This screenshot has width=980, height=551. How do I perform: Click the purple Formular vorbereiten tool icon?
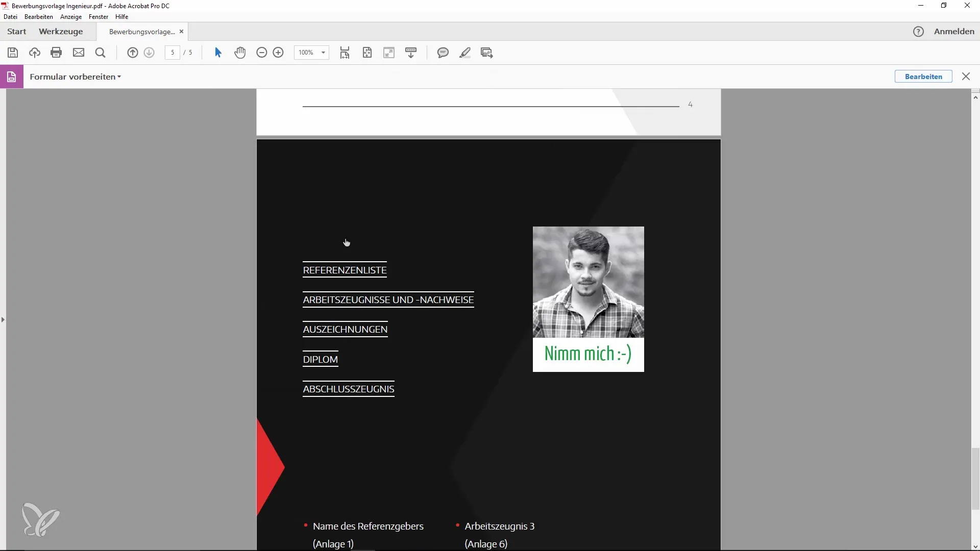click(12, 77)
